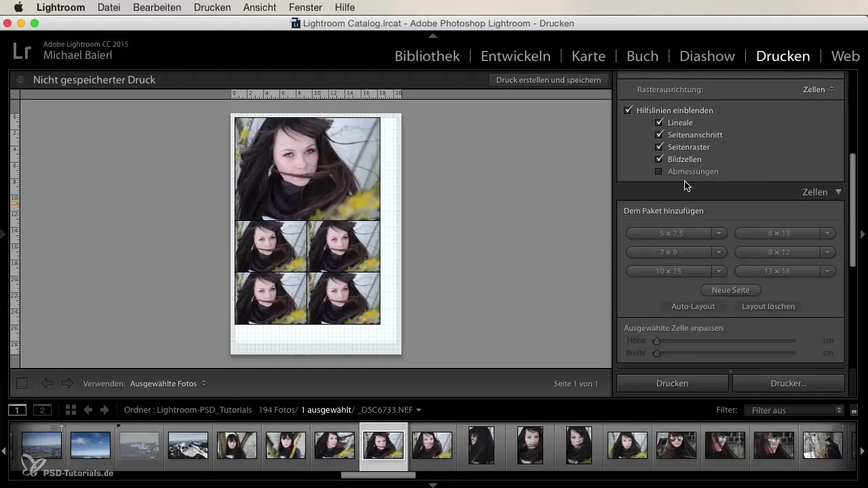
Task: Switch to the Entwickeln module
Action: point(515,56)
